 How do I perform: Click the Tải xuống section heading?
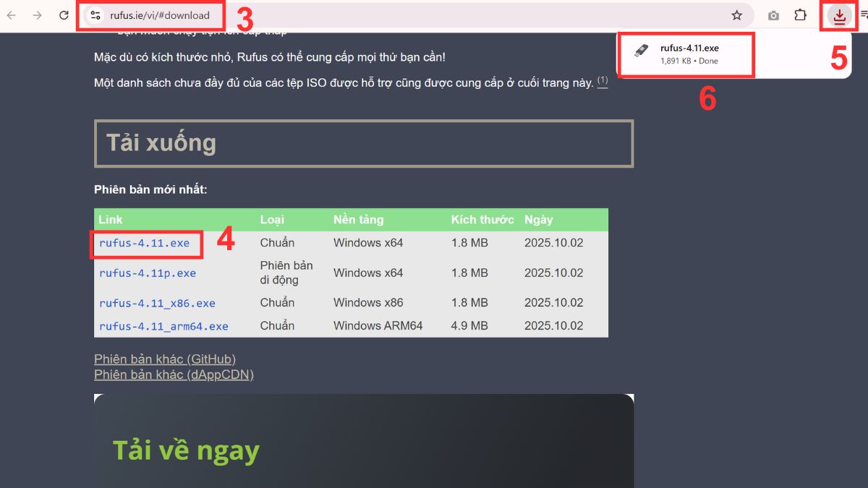[364, 143]
